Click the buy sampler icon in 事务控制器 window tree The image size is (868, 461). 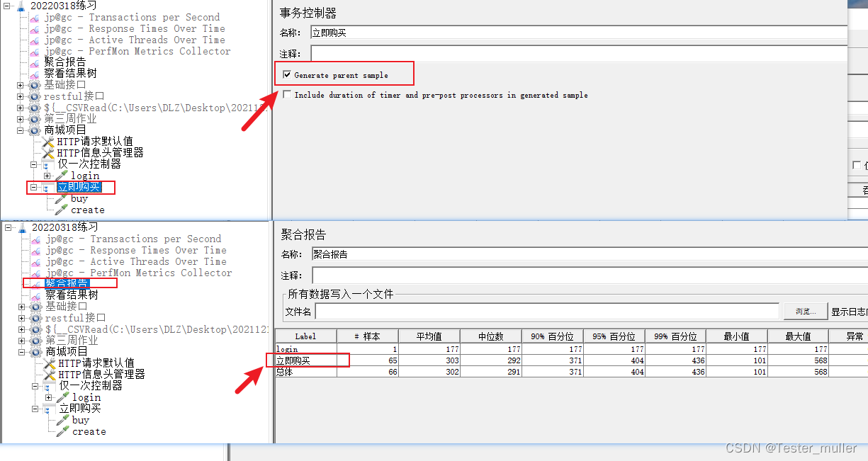pyautogui.click(x=62, y=199)
